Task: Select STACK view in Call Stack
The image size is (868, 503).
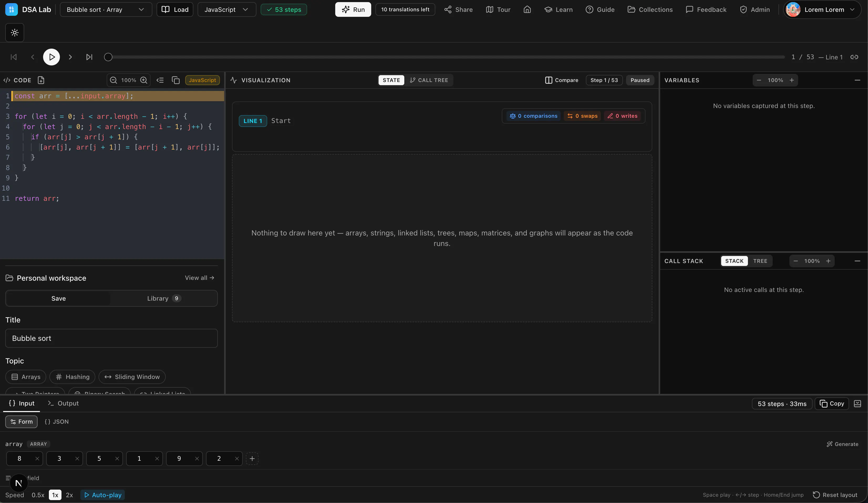Action: (734, 261)
